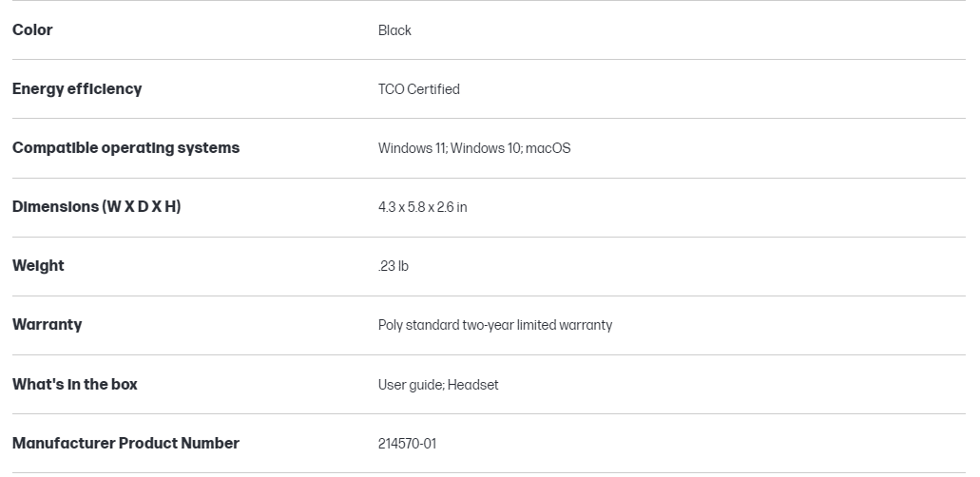The image size is (980, 477).
Task: Click the Windows 11 text in the systems row
Action: 412,148
